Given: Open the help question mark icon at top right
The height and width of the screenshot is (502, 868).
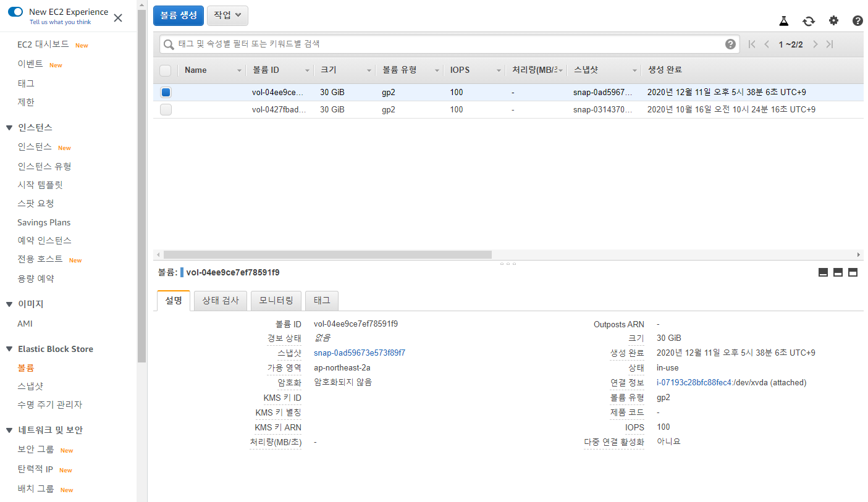Looking at the screenshot, I should (x=857, y=20).
